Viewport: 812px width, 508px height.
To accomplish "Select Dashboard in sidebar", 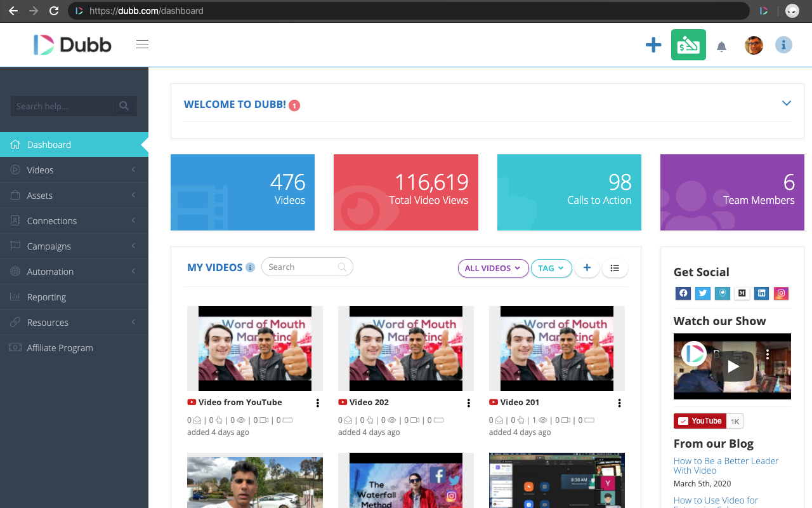I will pyautogui.click(x=74, y=145).
